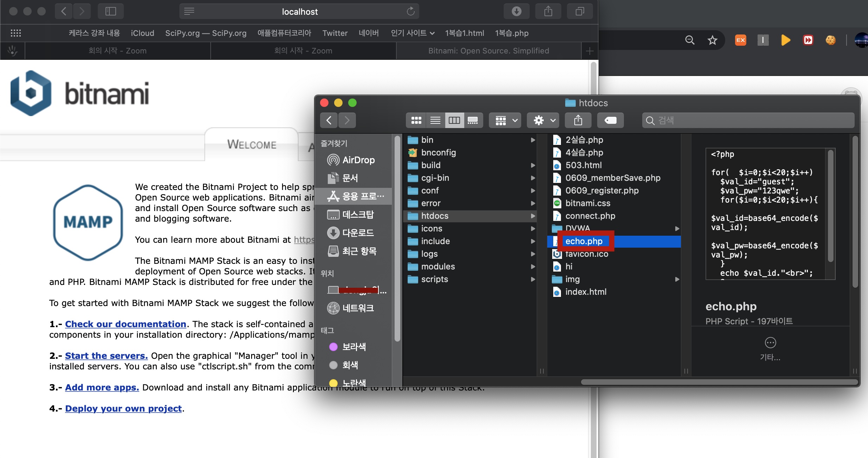The image size is (868, 458).
Task: Expand the 인기 사이트 bookmarks folder
Action: [413, 33]
